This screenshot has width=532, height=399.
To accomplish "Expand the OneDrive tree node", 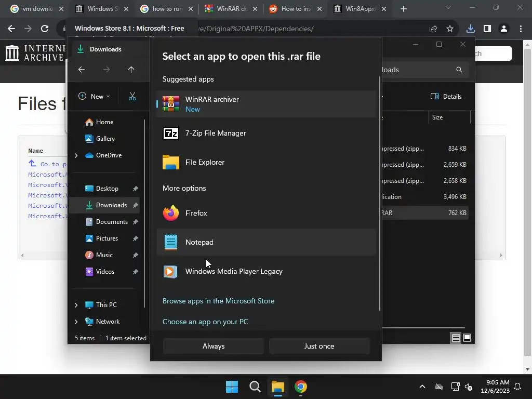I will click(76, 155).
